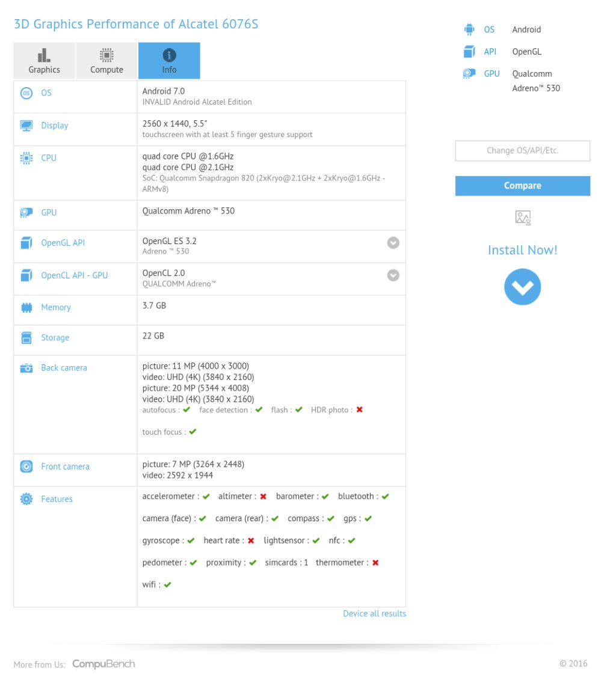Click the Change OS/API/Etc. button
616x695 pixels.
coord(522,151)
